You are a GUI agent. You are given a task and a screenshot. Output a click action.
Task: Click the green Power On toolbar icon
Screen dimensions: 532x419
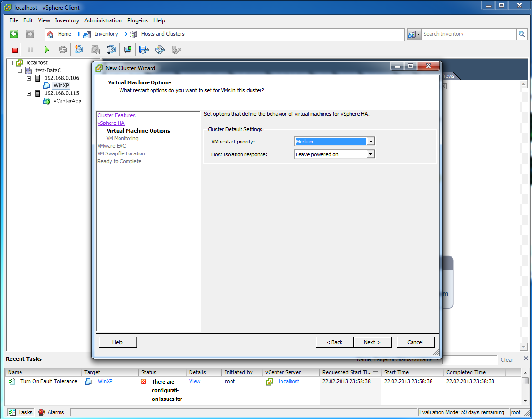coord(47,50)
